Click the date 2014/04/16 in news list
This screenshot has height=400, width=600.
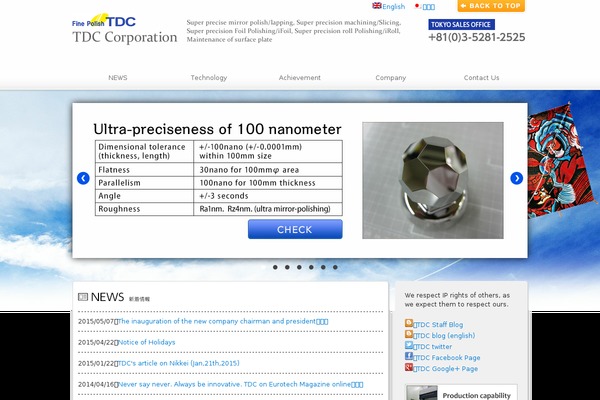pyautogui.click(x=96, y=384)
